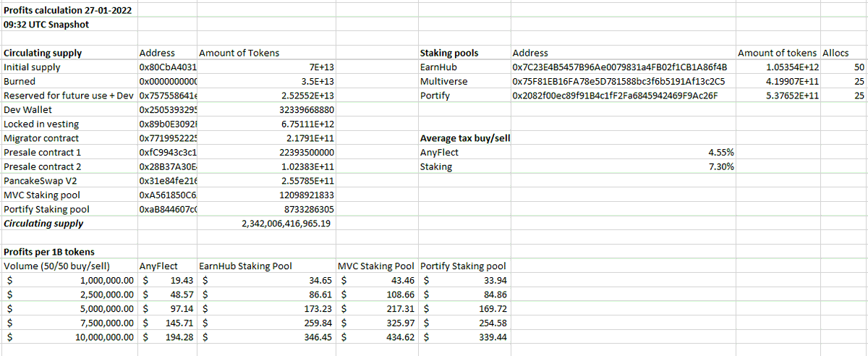868x356 pixels.
Task: Select the 1,000,000.00 volume cell
Action: click(106, 280)
